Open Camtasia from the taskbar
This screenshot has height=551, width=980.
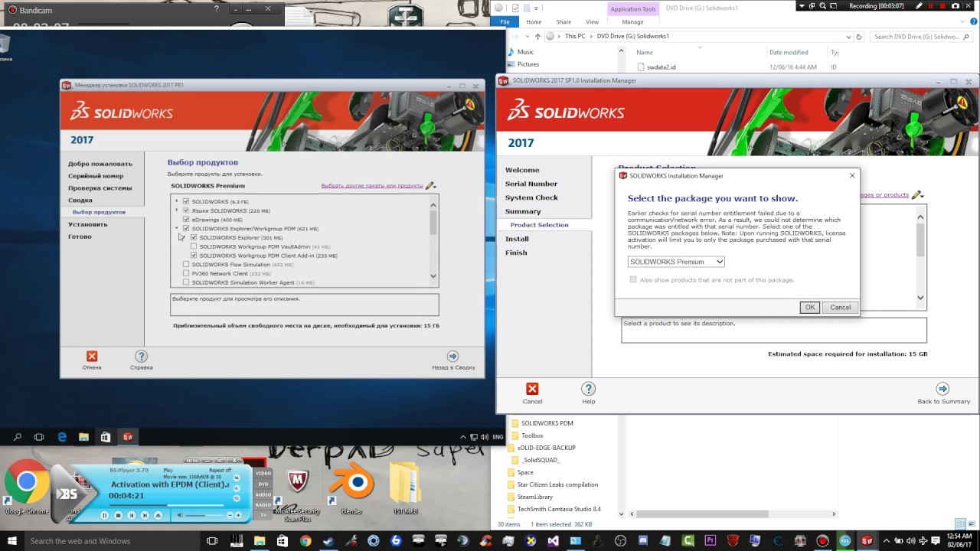(x=688, y=541)
